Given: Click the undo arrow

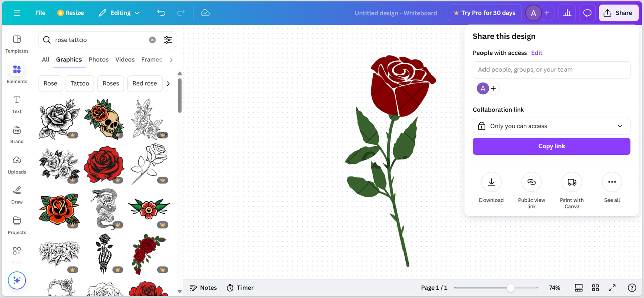Looking at the screenshot, I should click(161, 13).
